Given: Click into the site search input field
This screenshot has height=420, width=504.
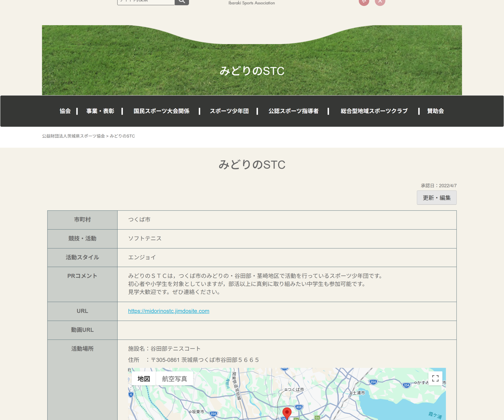Looking at the screenshot, I should tap(146, 2).
